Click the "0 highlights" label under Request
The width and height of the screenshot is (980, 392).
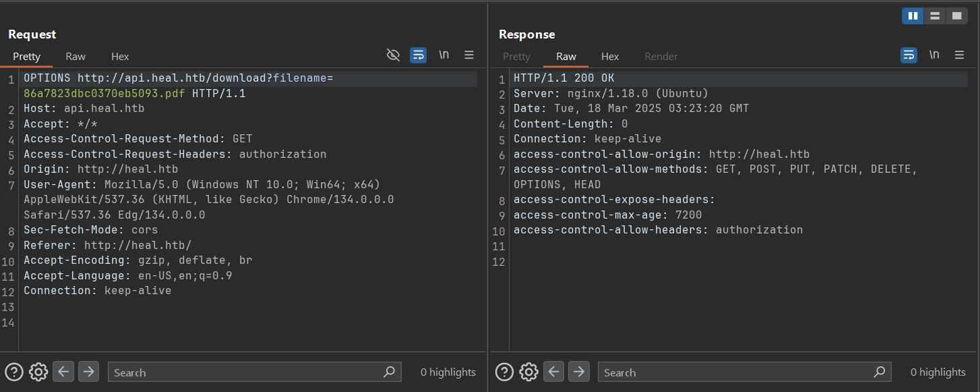pos(448,372)
